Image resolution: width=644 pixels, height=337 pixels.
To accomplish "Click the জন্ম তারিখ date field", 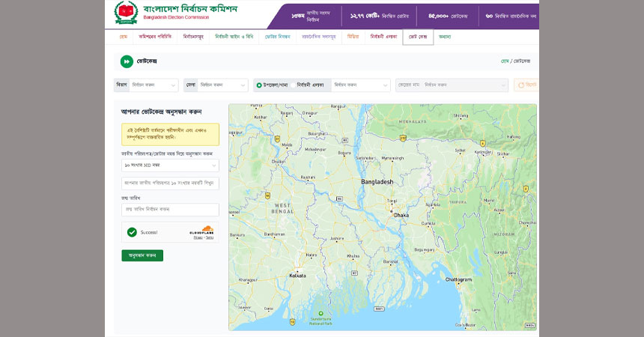I will pyautogui.click(x=170, y=210).
